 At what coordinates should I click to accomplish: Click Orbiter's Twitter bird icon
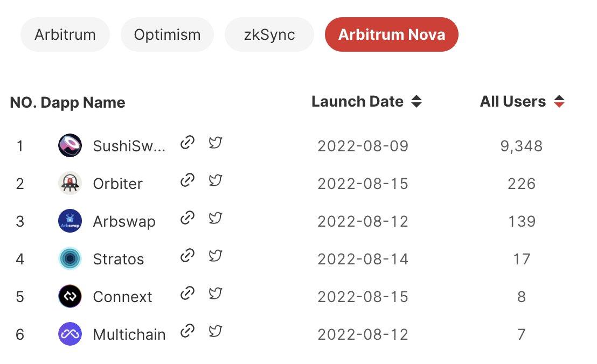pyautogui.click(x=216, y=180)
